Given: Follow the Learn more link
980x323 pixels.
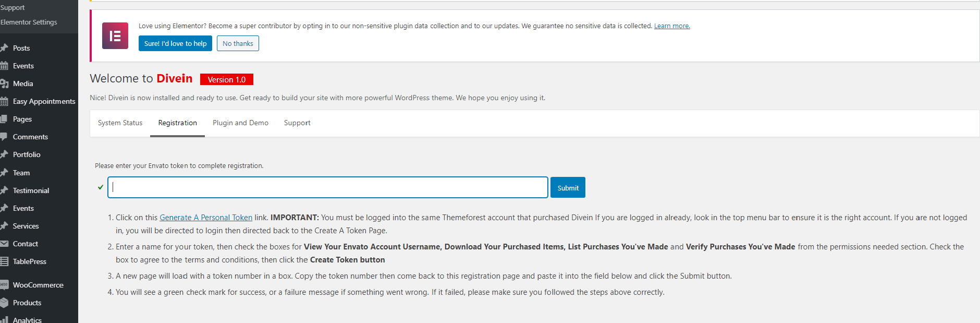Looking at the screenshot, I should pos(672,26).
